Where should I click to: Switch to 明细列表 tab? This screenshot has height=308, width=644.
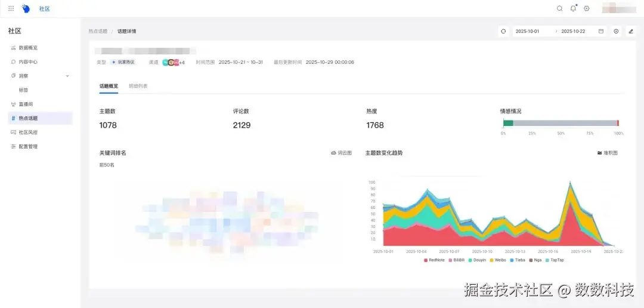click(x=138, y=87)
